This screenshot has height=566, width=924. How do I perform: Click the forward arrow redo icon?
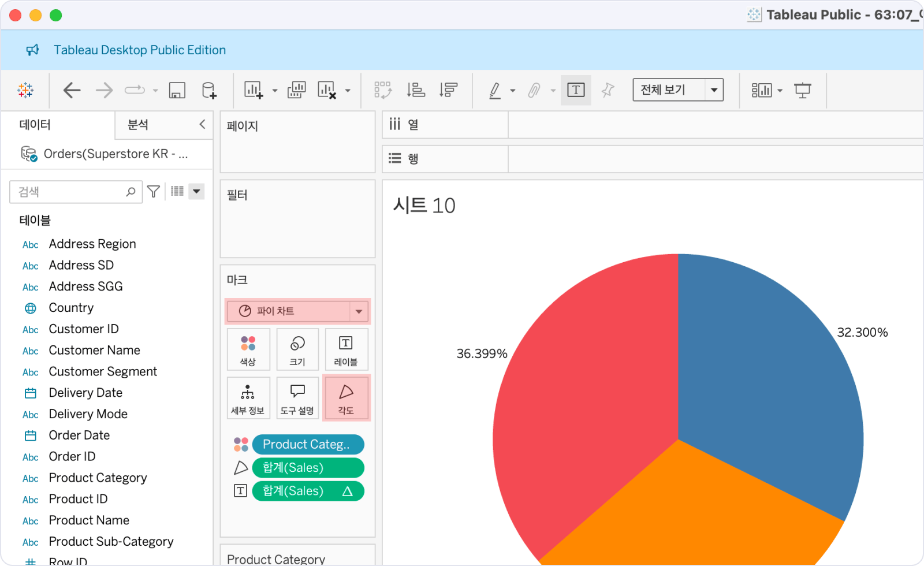(104, 90)
